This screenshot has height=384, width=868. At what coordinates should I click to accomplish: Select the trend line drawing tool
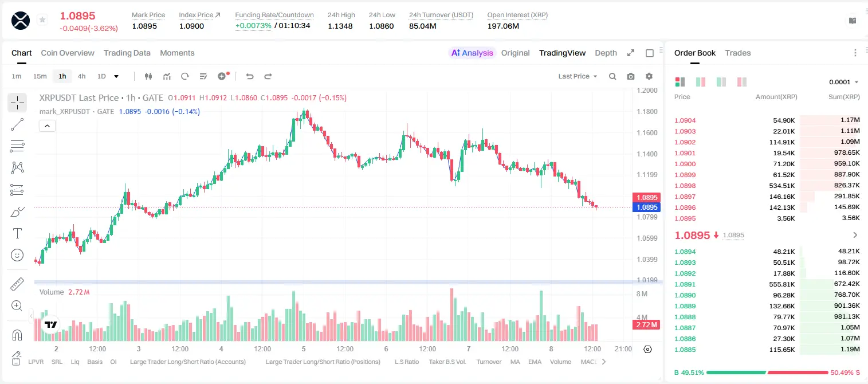17,124
